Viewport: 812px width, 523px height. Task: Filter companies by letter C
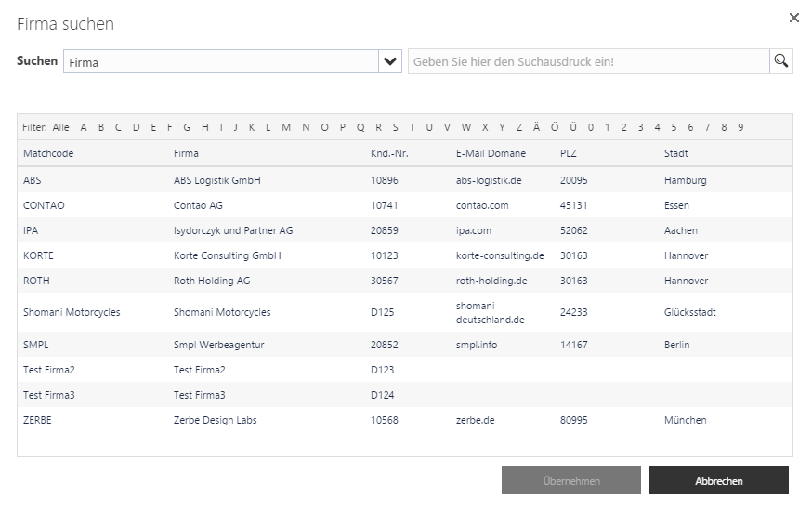(x=118, y=127)
